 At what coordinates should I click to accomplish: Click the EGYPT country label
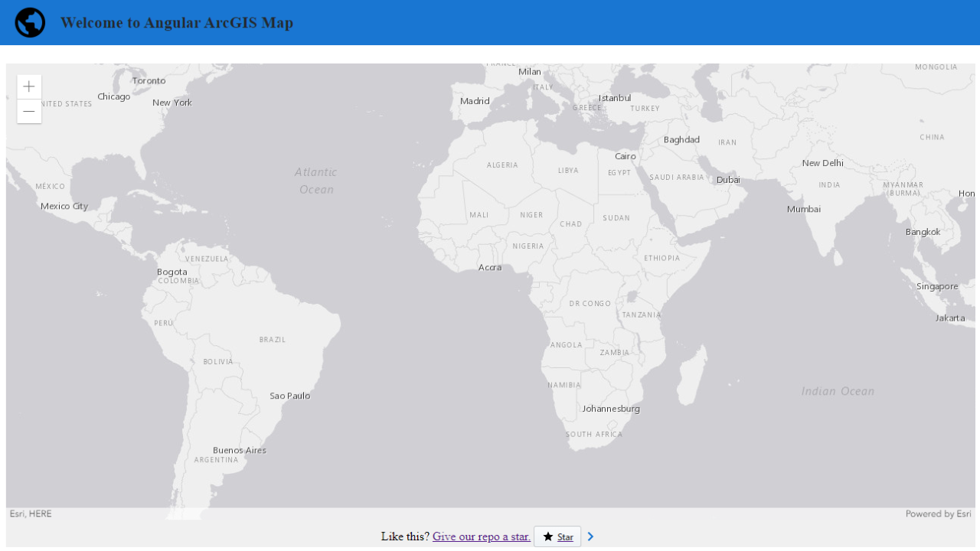[x=619, y=173]
